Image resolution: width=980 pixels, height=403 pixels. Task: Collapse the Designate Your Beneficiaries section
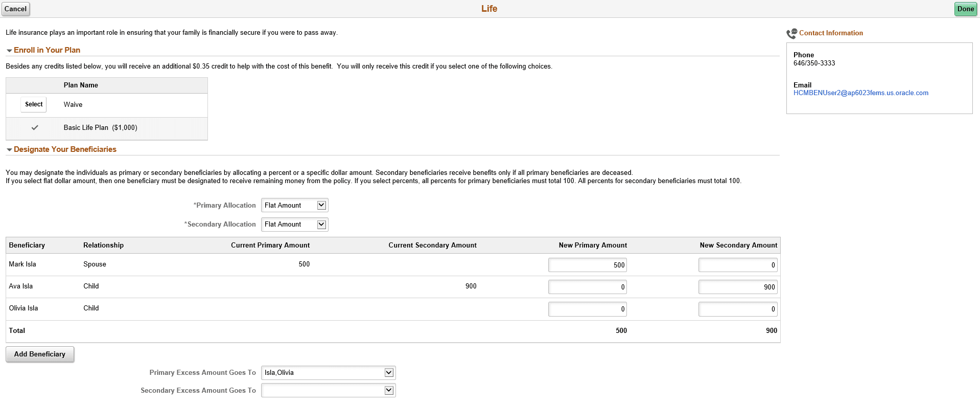click(9, 150)
